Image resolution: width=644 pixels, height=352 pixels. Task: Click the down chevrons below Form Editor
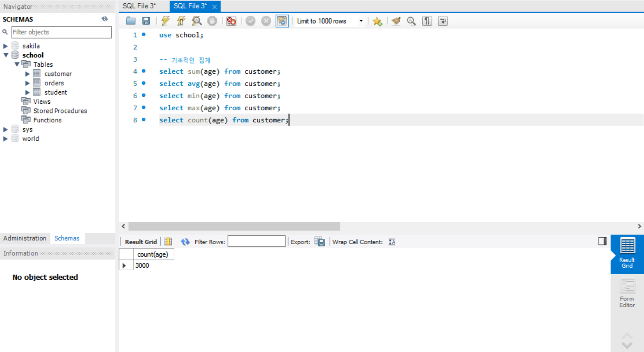pos(627,345)
